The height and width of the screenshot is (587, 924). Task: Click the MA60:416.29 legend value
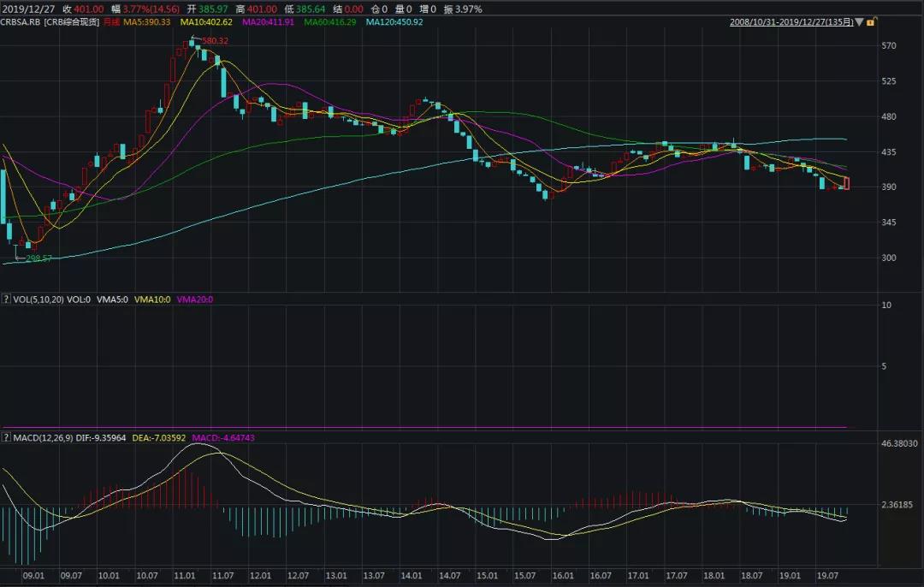(330, 22)
